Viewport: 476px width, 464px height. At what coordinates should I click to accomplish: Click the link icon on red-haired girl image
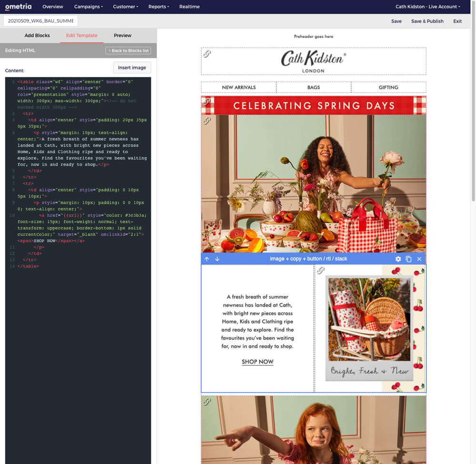pos(207,401)
